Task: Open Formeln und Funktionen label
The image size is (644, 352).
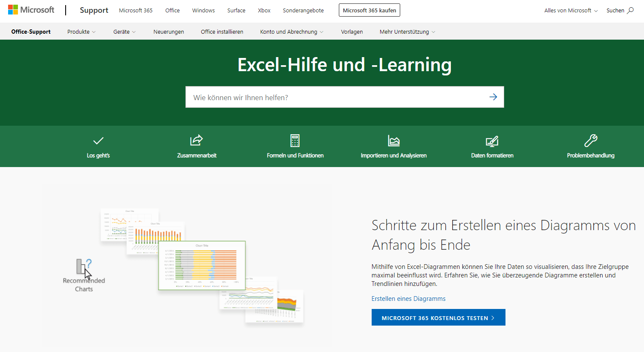Action: point(295,156)
